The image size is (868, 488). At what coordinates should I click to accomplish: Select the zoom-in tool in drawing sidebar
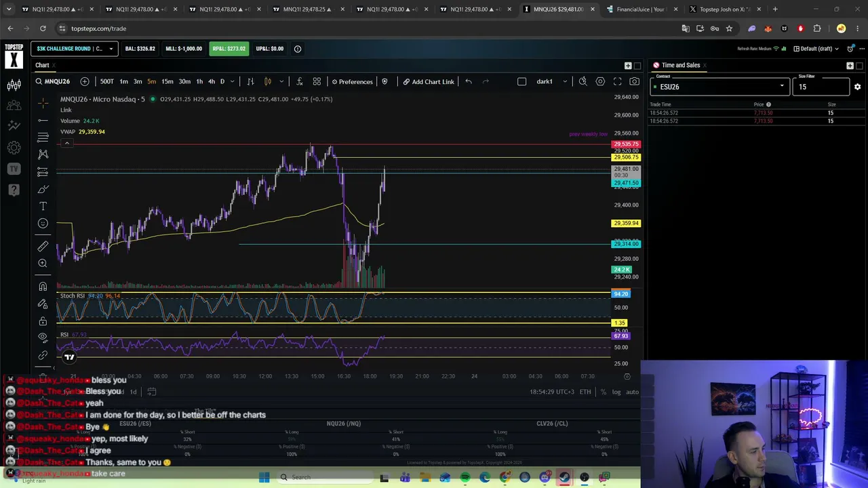click(x=43, y=263)
